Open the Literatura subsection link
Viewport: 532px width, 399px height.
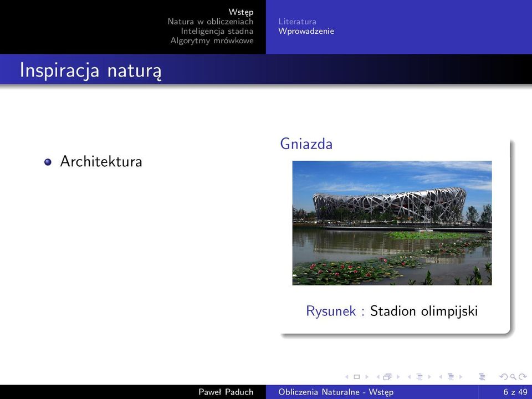click(297, 22)
